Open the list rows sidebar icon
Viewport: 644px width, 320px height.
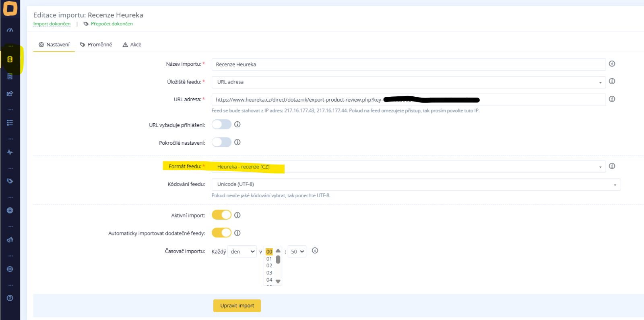[10, 123]
